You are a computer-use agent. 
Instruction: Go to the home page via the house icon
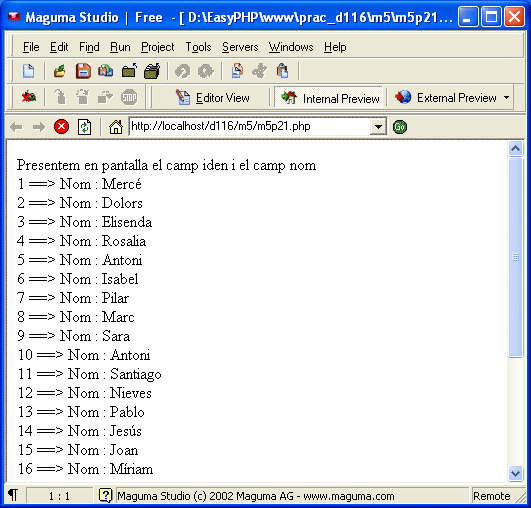coord(116,127)
